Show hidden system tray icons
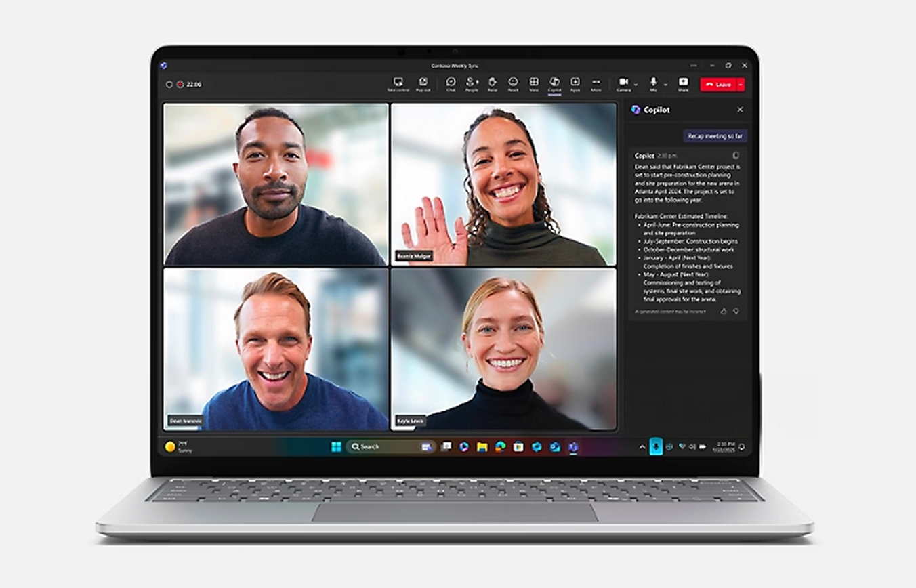 point(642,446)
